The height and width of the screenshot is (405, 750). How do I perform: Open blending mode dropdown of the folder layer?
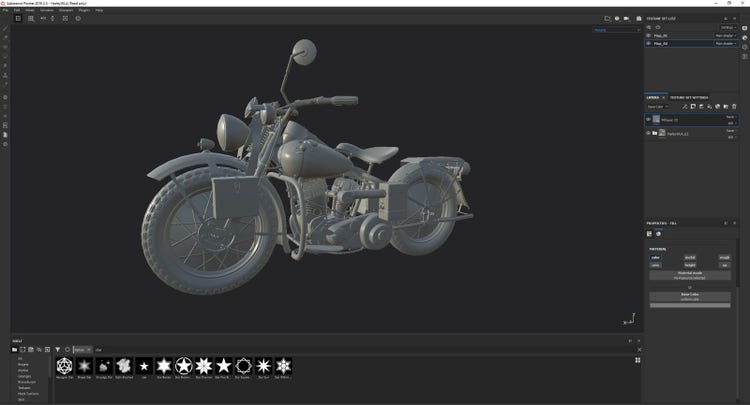[x=731, y=131]
